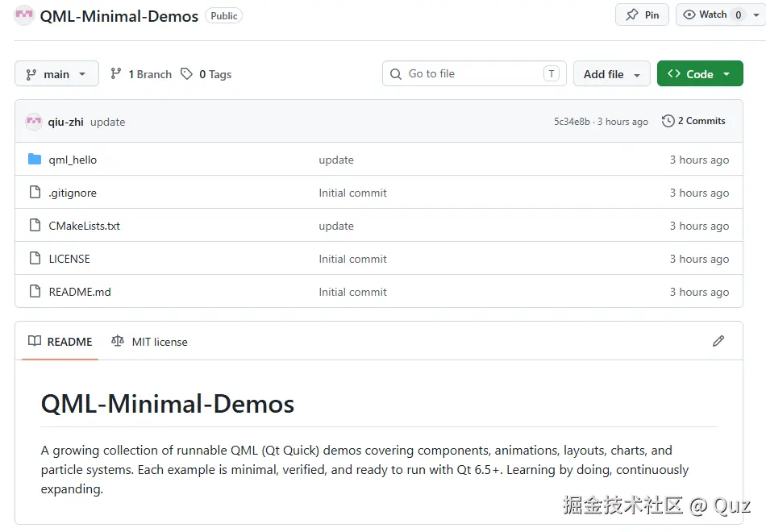The image size is (766, 532).
Task: Click the file icon next to README.md
Action: [35, 291]
